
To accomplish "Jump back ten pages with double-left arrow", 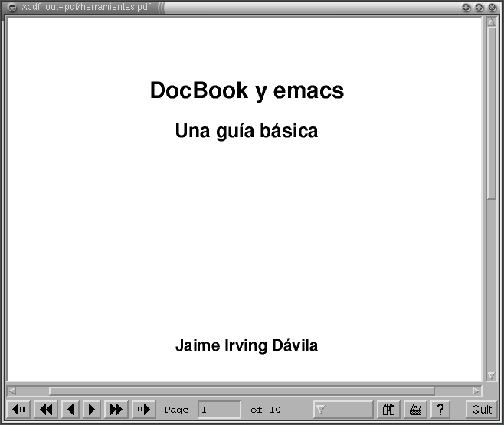I will [x=46, y=410].
